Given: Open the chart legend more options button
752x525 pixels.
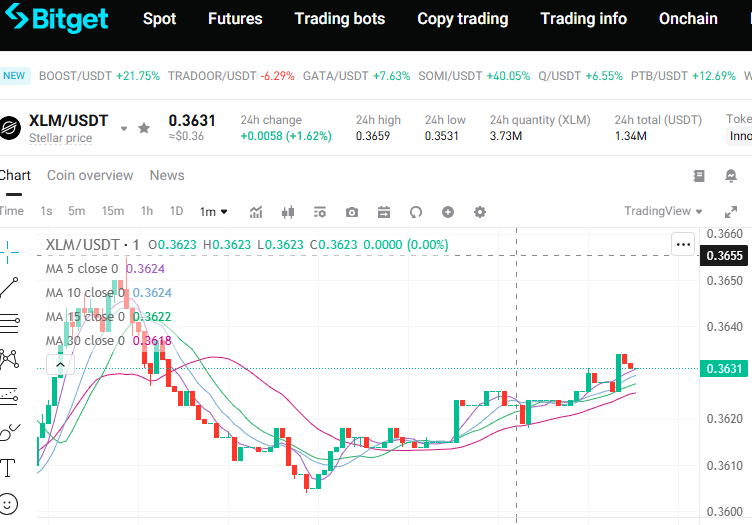Looking at the screenshot, I should click(x=683, y=243).
